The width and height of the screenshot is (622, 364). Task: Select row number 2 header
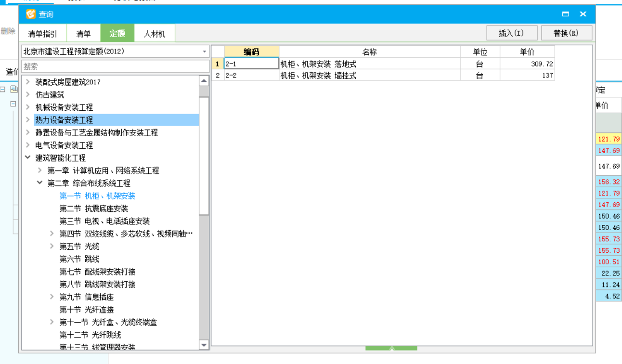pos(218,75)
